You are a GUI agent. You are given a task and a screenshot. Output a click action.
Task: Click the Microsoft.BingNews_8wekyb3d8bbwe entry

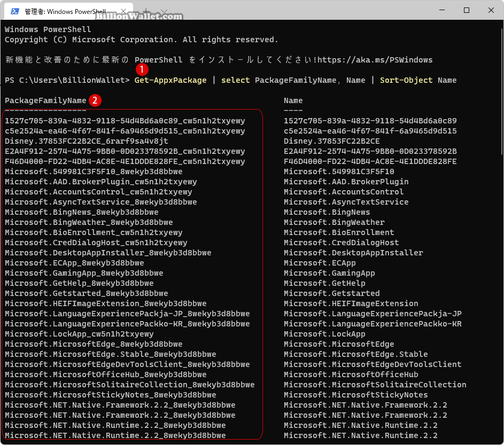(82, 212)
